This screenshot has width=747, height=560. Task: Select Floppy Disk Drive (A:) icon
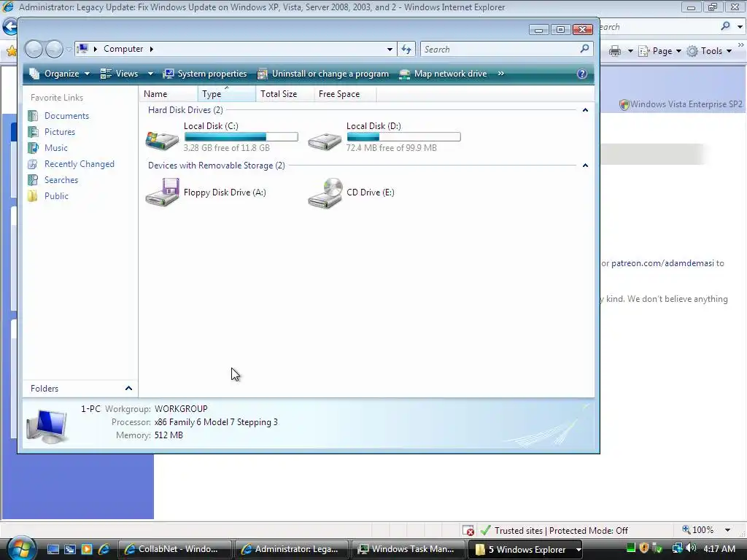(162, 192)
